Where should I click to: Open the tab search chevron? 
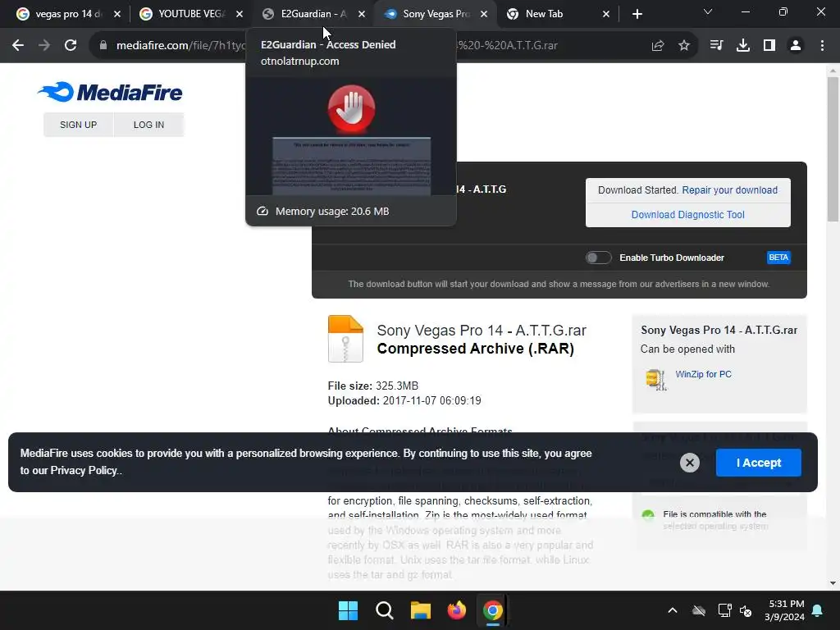[x=708, y=11]
